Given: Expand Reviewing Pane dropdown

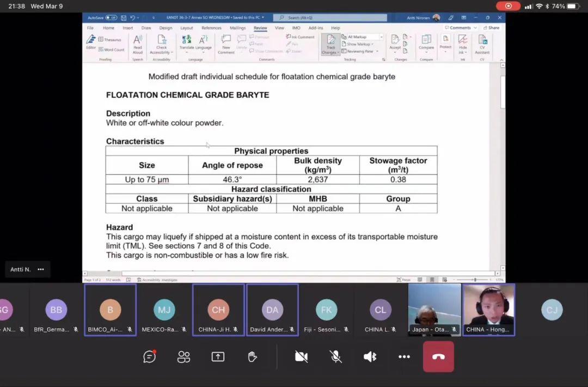Looking at the screenshot, I should [377, 51].
